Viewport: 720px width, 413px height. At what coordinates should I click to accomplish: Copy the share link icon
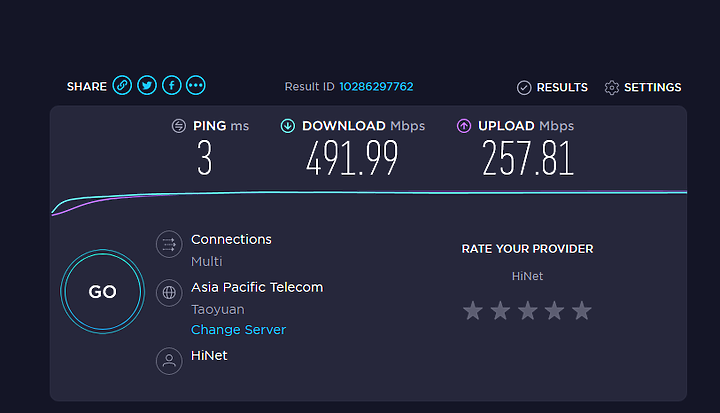click(x=122, y=85)
